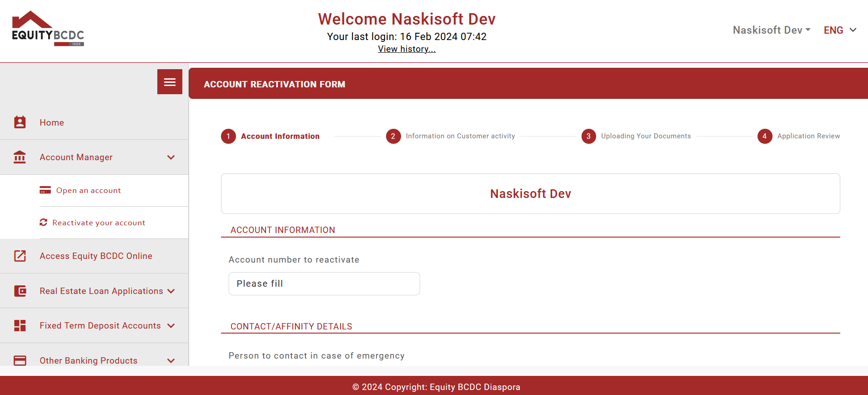Click the Real Estate Loan wallet icon
Image resolution: width=868 pixels, height=395 pixels.
20,291
